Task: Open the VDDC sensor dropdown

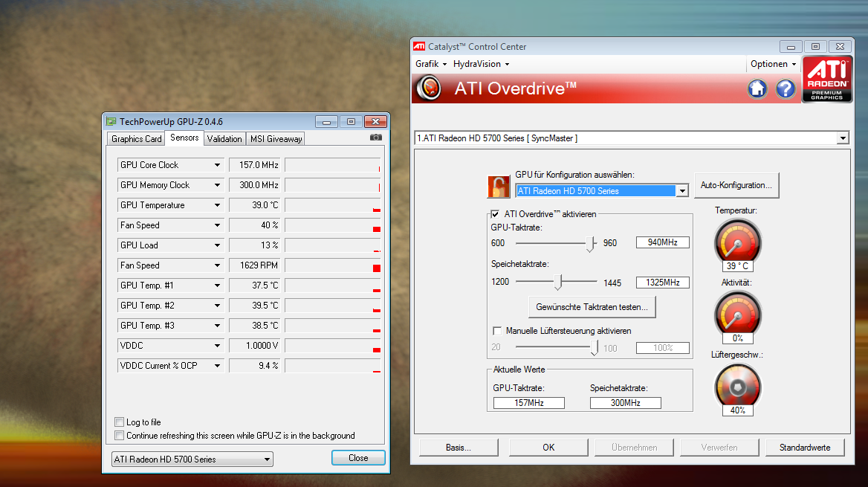Action: [217, 346]
